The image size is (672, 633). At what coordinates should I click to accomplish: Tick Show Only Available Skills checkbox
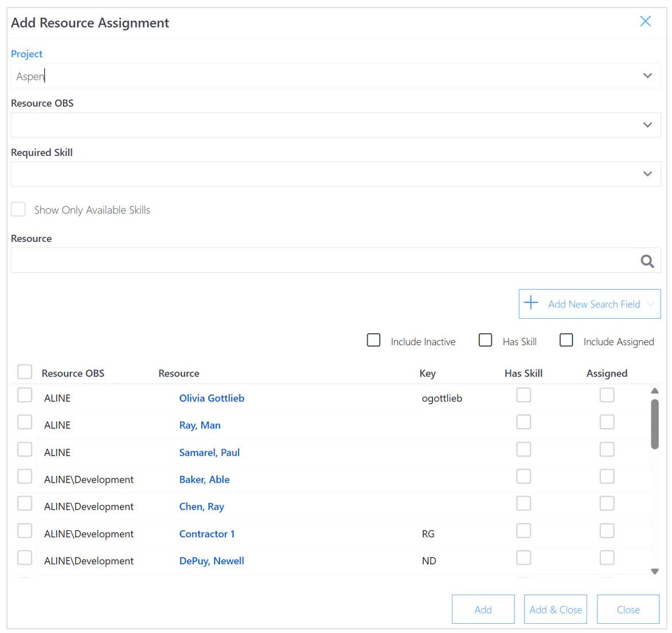point(18,209)
